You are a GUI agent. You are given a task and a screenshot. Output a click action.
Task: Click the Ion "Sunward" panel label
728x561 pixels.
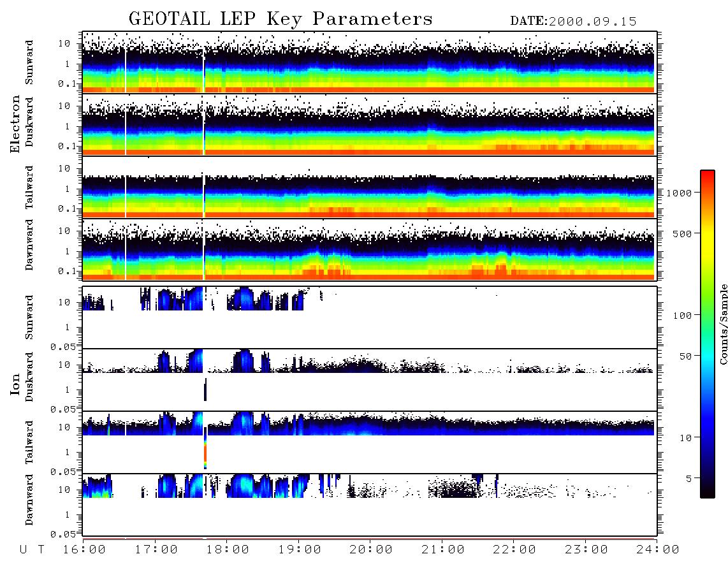tap(29, 317)
